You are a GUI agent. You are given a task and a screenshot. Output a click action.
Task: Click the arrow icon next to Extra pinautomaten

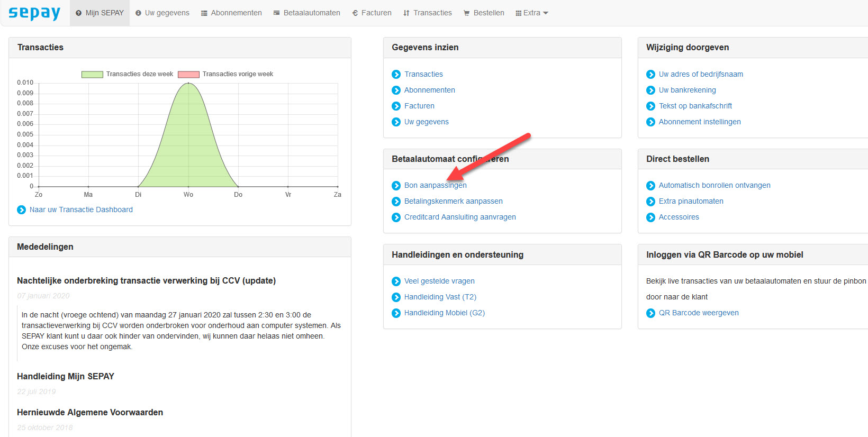[650, 202]
